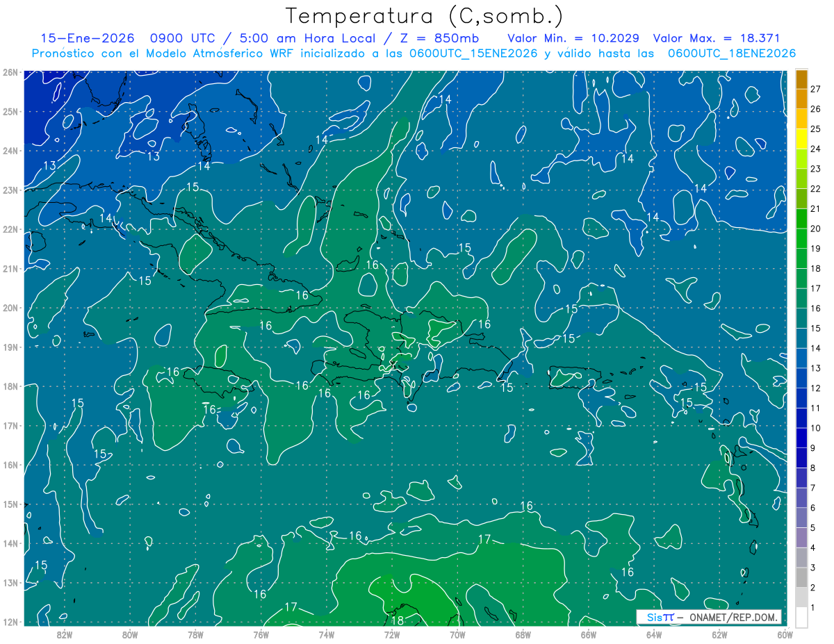
Task: Click color scale label "10"
Action: [816, 428]
